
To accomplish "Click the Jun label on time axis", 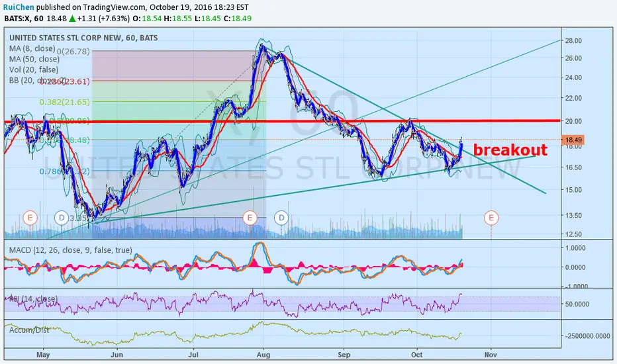I will click(x=117, y=355).
